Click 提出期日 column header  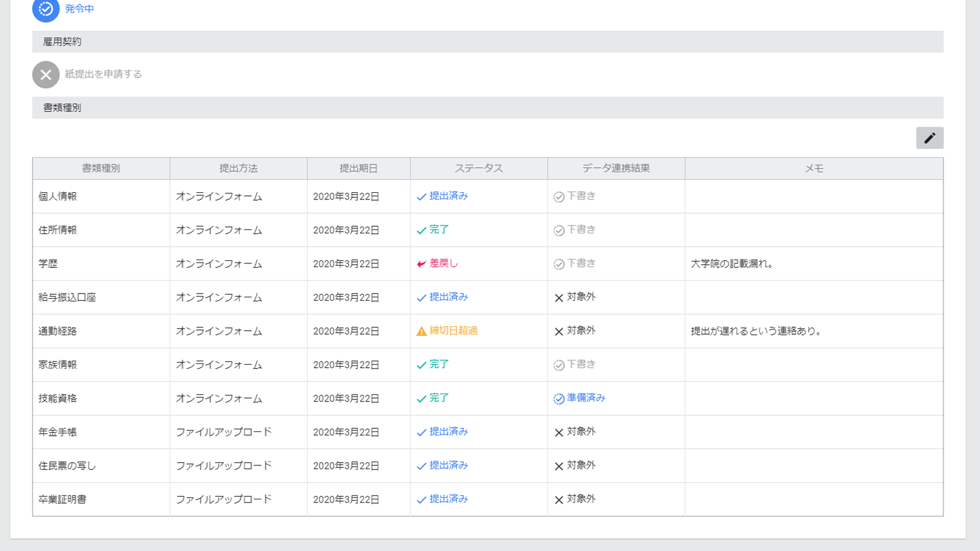tap(358, 169)
